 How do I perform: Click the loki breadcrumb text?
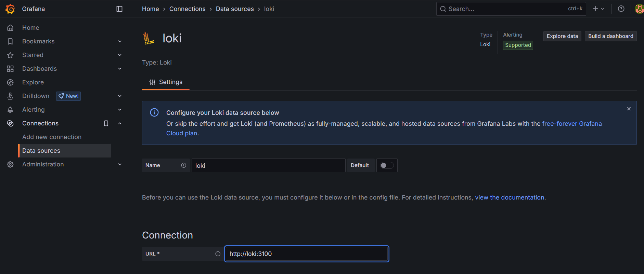(269, 9)
